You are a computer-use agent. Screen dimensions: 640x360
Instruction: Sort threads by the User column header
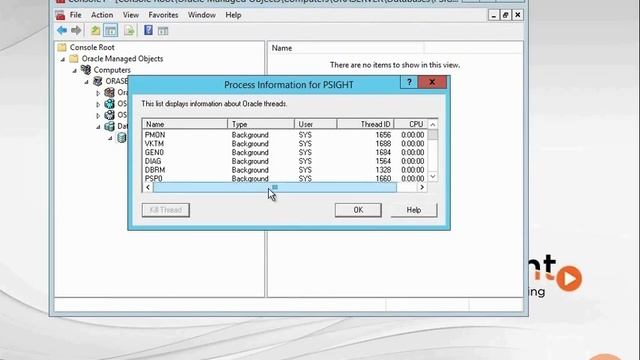click(316, 124)
